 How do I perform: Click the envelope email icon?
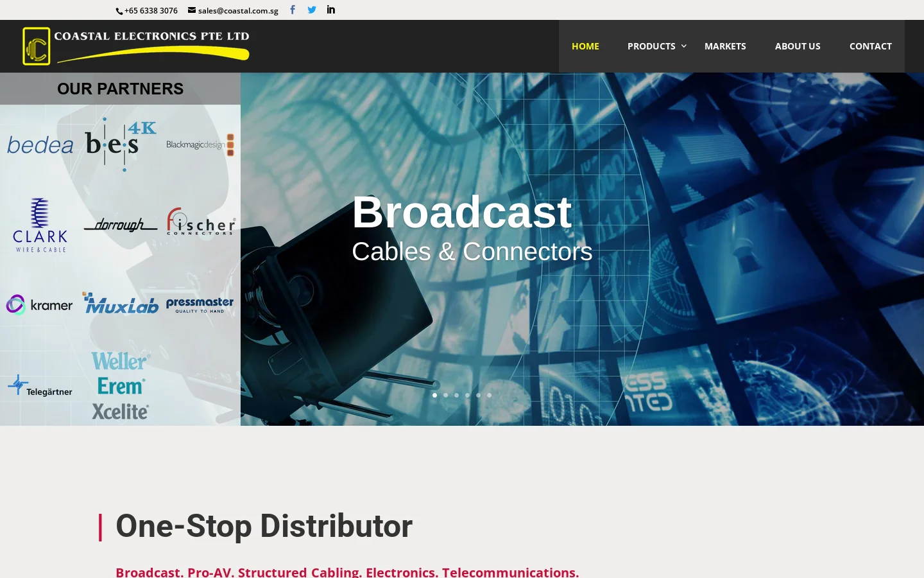(x=192, y=10)
